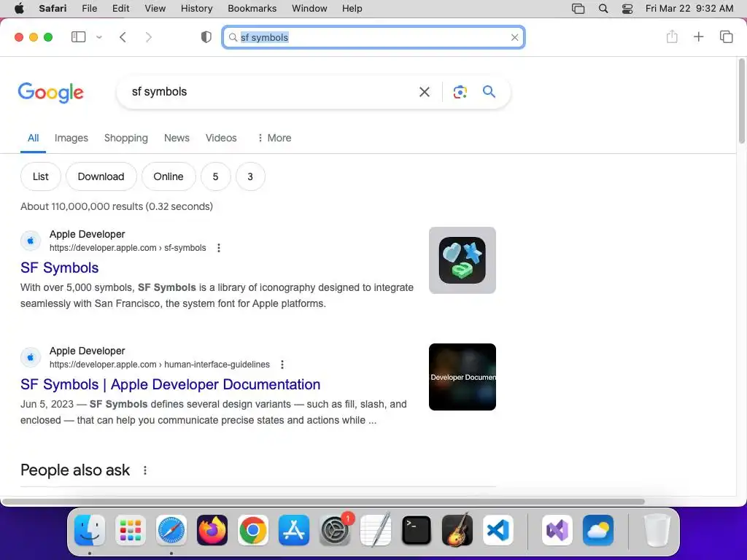Open TextEdit from the Dock
The height and width of the screenshot is (560, 747).
click(376, 530)
